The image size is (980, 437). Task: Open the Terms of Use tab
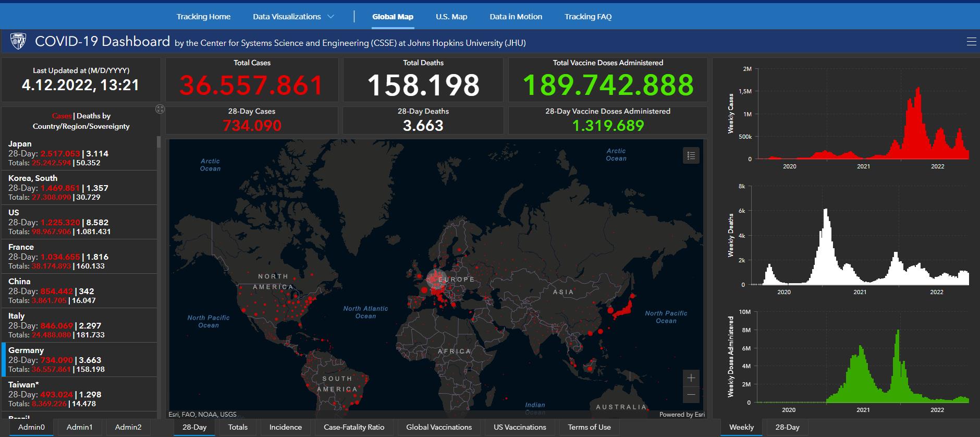[x=589, y=427]
